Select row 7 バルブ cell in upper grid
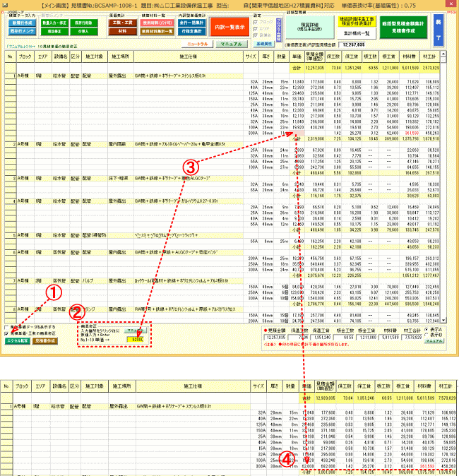 pyautogui.click(x=95, y=281)
